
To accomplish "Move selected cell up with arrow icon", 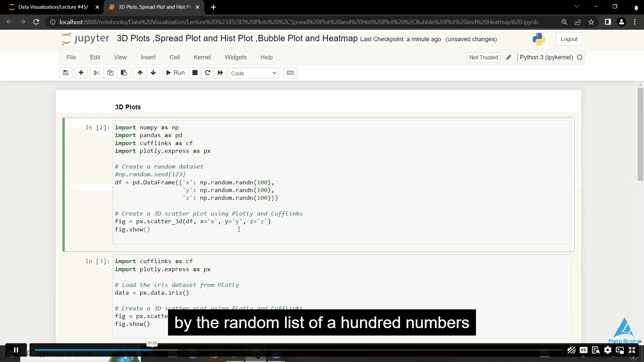I will coord(140,73).
